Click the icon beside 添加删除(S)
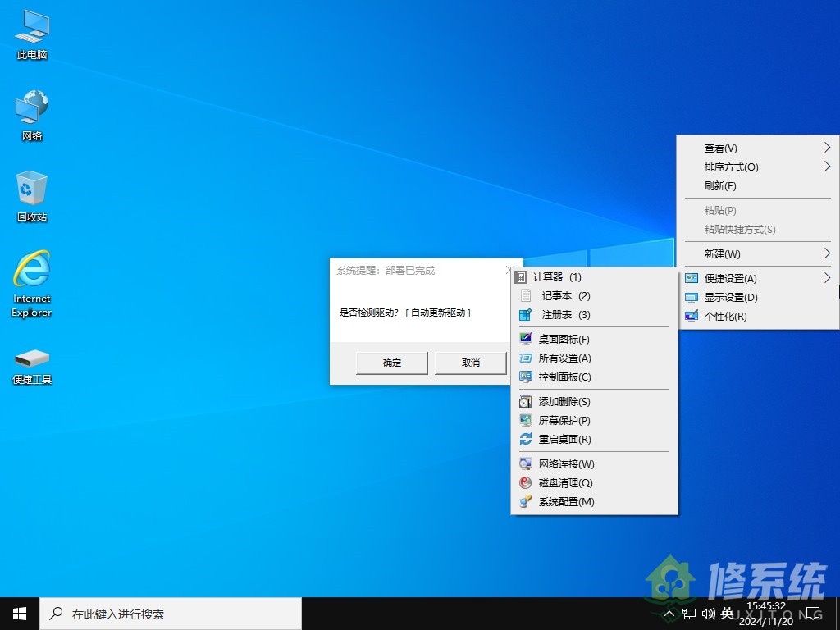The image size is (840, 630). coord(526,401)
